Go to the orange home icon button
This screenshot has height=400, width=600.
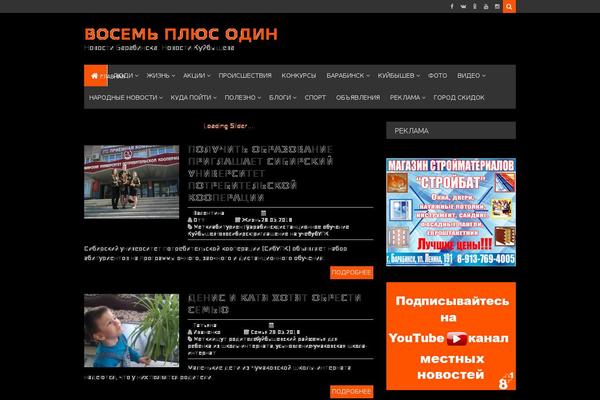point(96,75)
